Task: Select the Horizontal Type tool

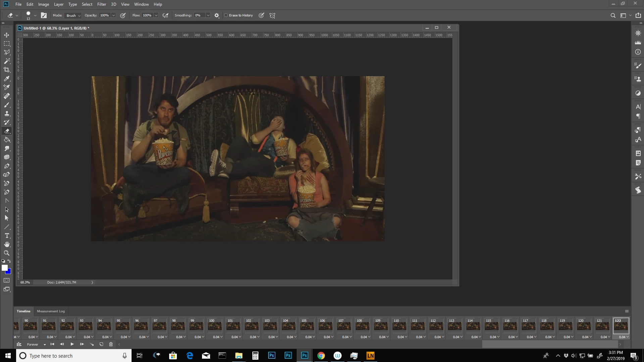Action: pyautogui.click(x=7, y=236)
